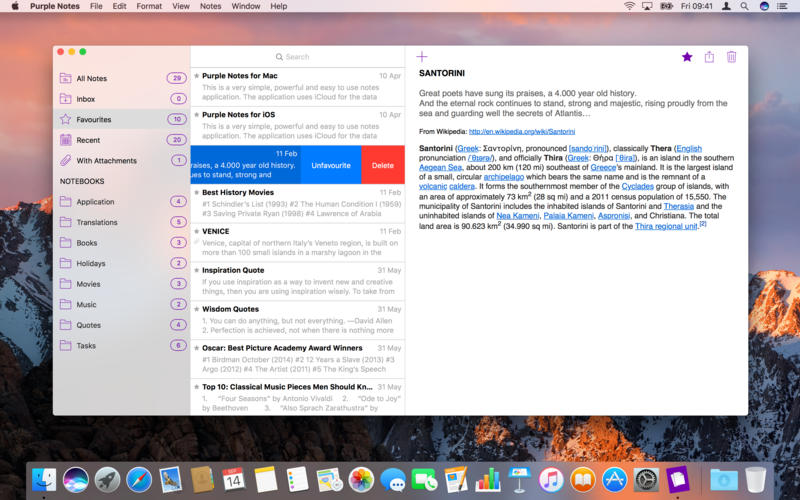Screen dimensions: 800x500
Task: Open iTunes from the Dock
Action: 551,480
